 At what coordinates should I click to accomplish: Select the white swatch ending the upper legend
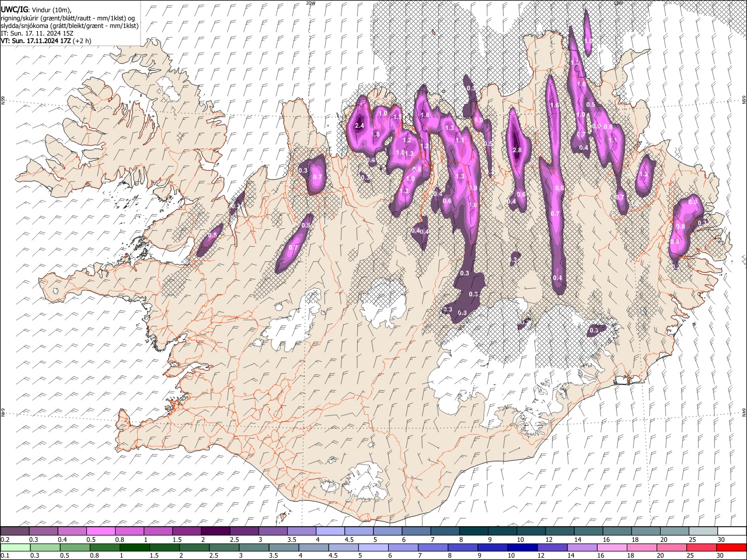pos(731,531)
